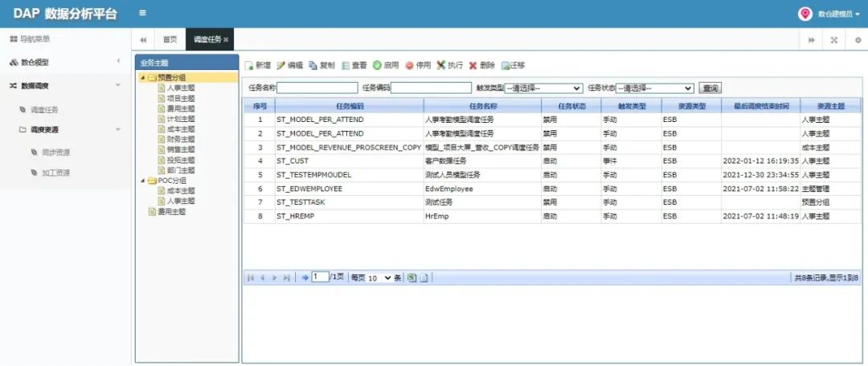This screenshot has width=868, height=366.
Task: Select 计划主题 in the tree
Action: coord(181,119)
